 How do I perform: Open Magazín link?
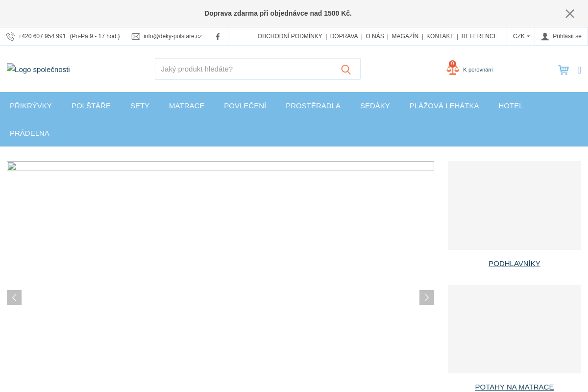[405, 36]
